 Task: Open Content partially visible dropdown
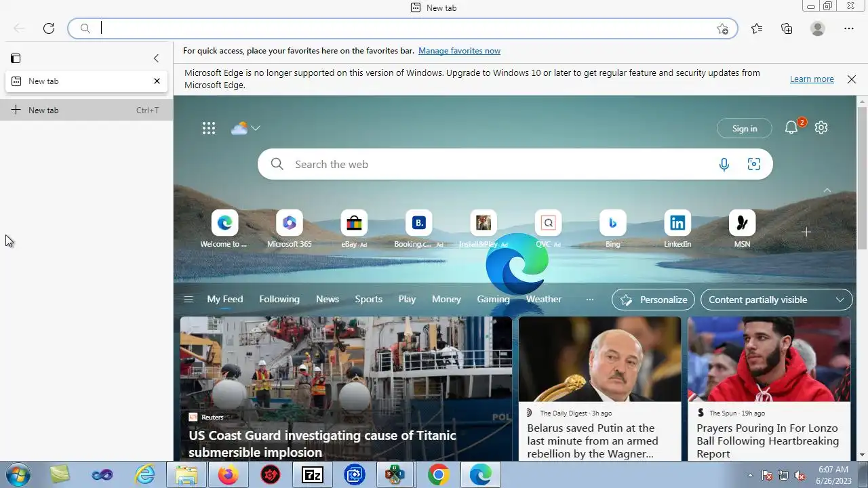[776, 300]
